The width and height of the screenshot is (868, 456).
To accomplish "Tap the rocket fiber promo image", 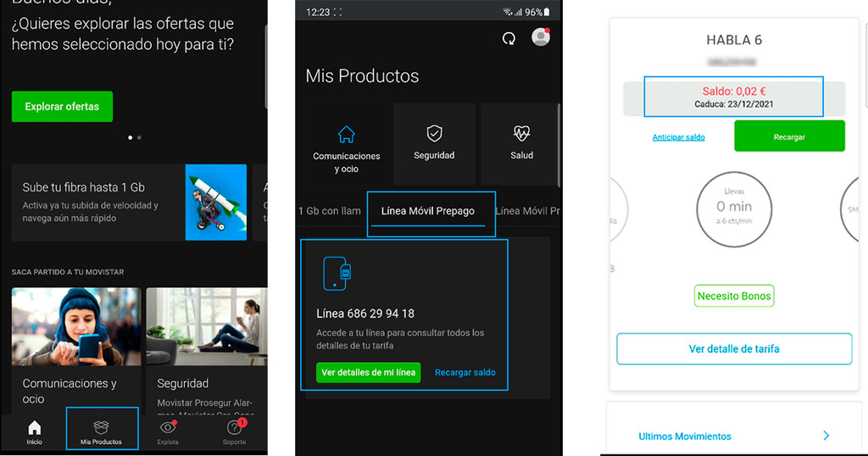I will tap(216, 203).
